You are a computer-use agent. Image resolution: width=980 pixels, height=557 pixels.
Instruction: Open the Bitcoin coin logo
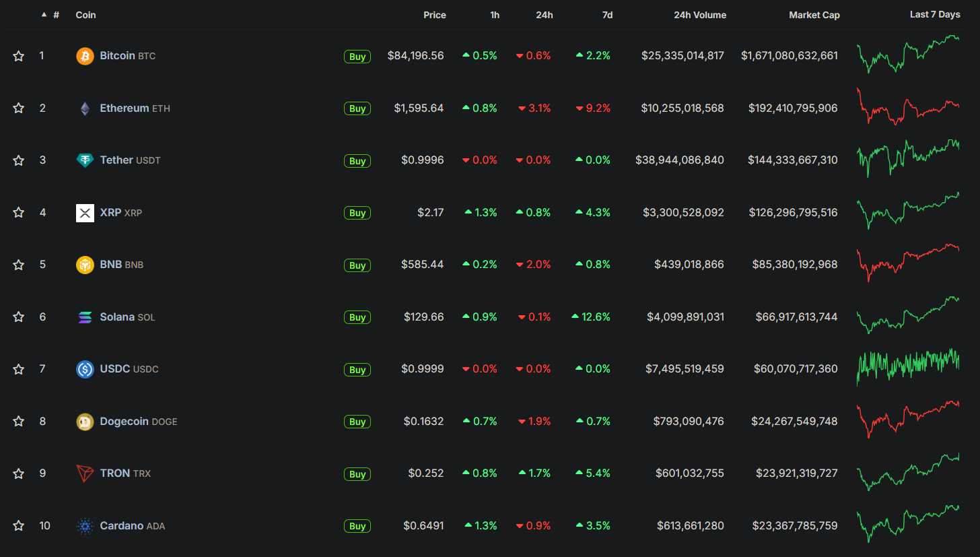click(x=85, y=56)
